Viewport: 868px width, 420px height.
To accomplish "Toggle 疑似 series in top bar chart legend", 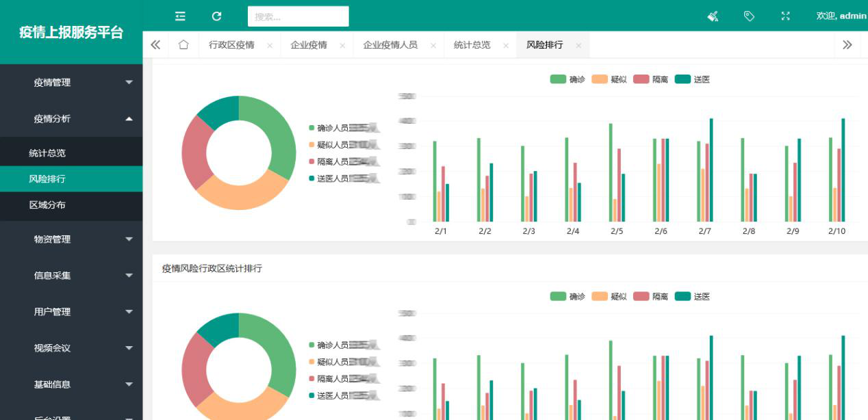I will (609, 79).
